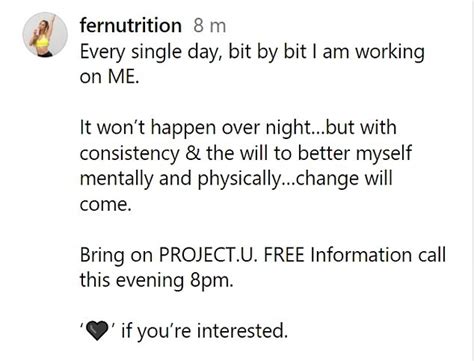The image size is (474, 361).
Task: Click the phrase 'mentally and physically'
Action: [180, 179]
